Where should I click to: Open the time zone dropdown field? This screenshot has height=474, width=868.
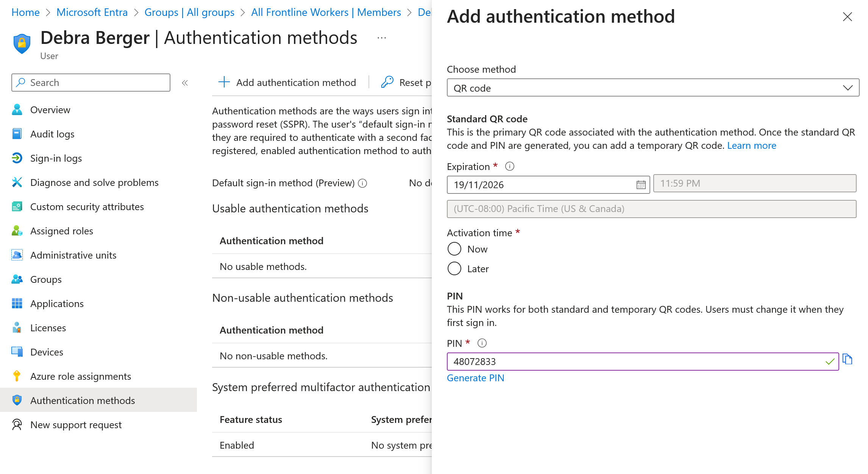[x=651, y=209]
